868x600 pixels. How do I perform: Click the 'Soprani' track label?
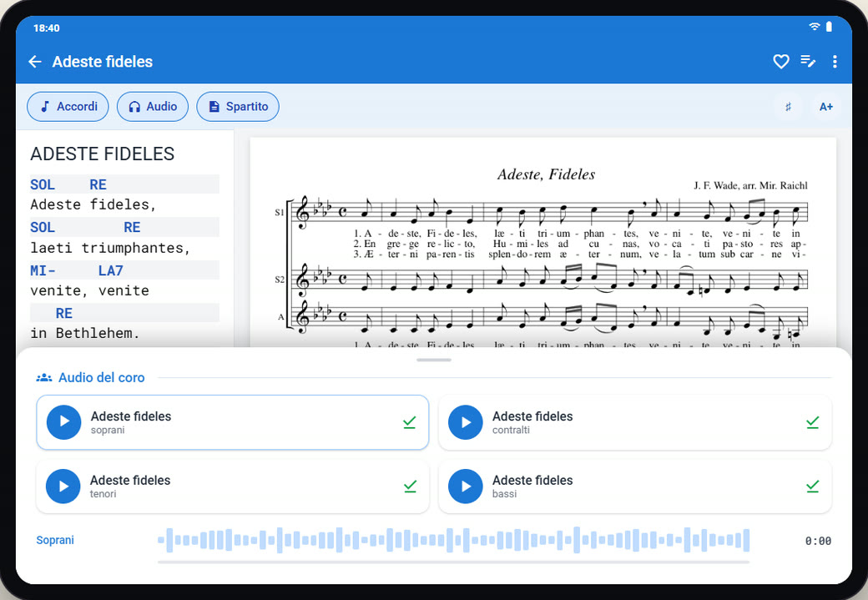point(55,540)
